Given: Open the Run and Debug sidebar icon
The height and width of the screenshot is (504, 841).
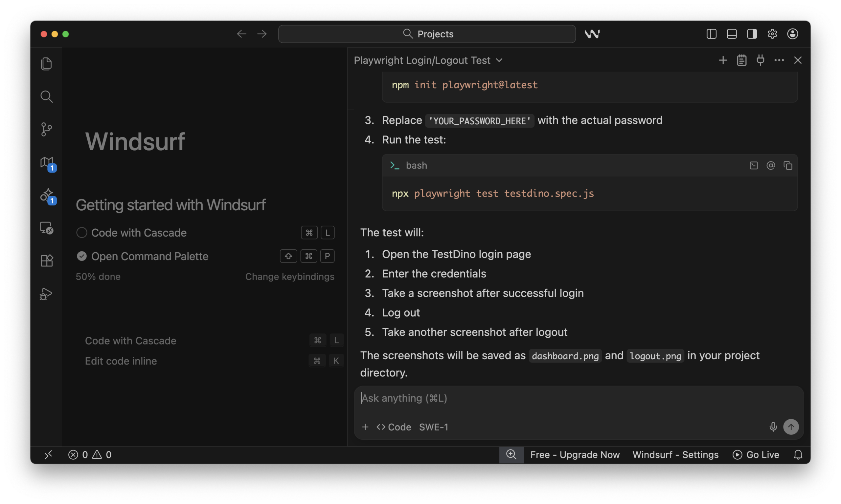Looking at the screenshot, I should [x=46, y=293].
